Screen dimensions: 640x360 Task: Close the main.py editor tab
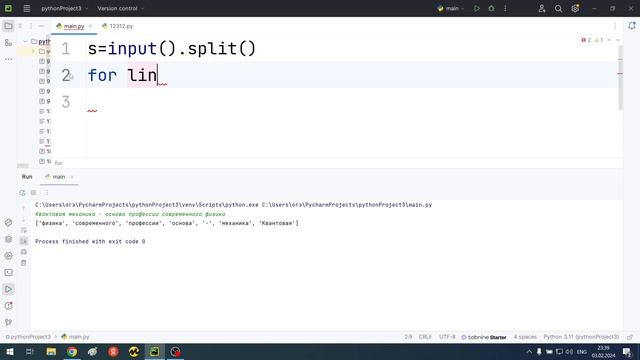(90, 26)
